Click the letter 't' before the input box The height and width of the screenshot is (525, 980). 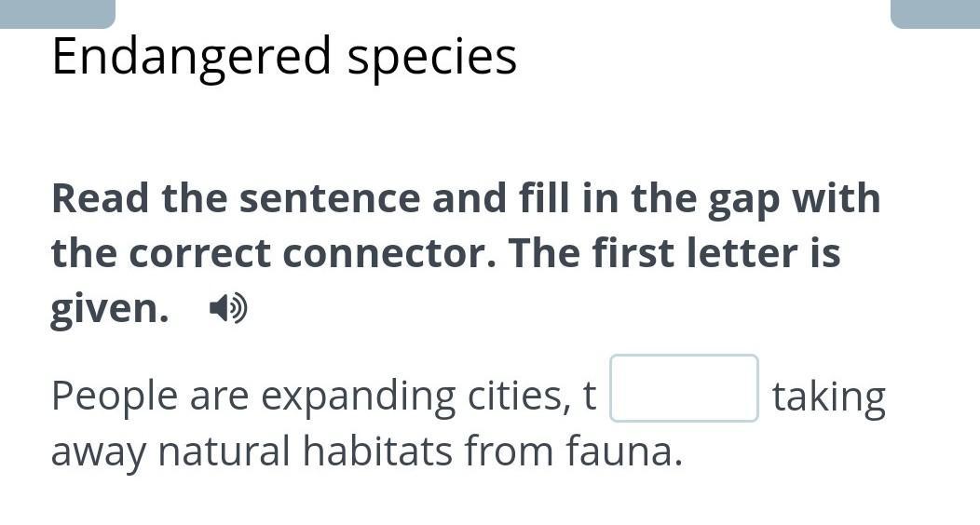tap(589, 397)
